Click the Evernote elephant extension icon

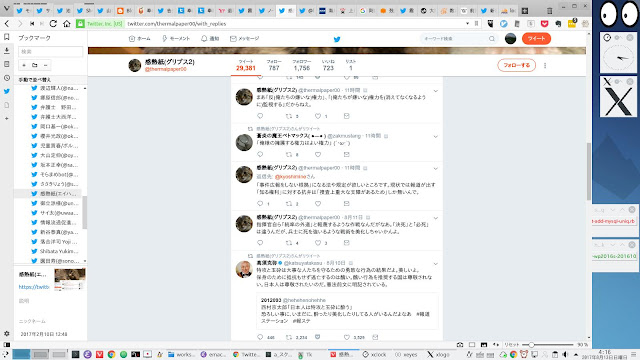click(x=558, y=24)
